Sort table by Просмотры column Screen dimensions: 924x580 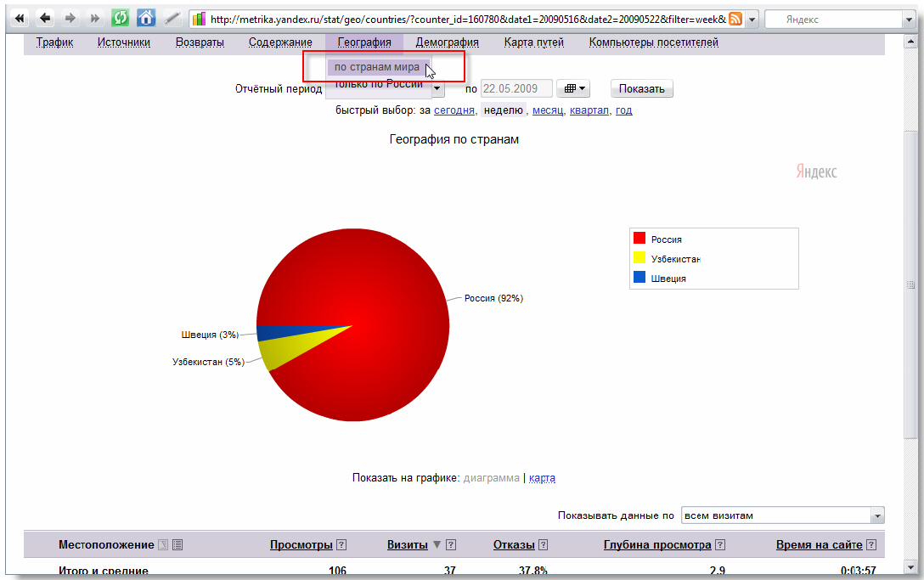301,545
